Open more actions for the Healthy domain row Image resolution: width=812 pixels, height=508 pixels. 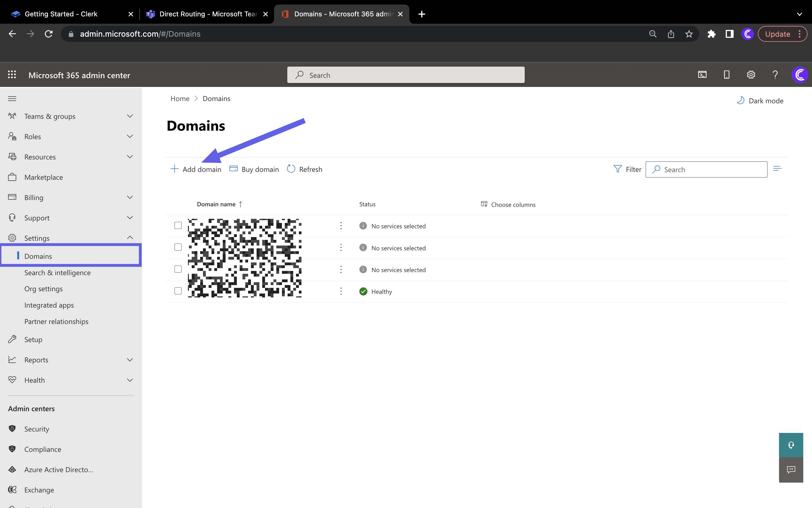(x=341, y=291)
